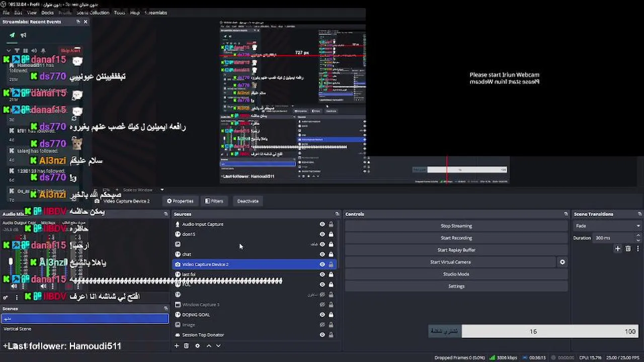
Task: Select the Session Top Donator source row
Action: pyautogui.click(x=254, y=335)
